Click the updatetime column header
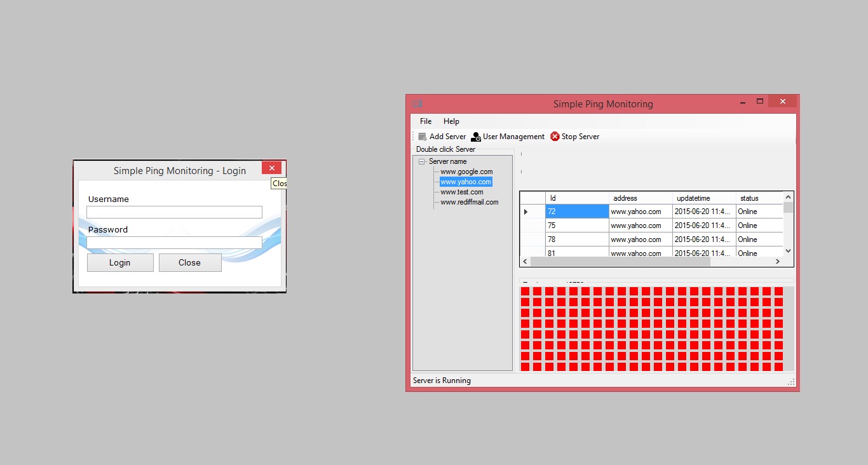 (x=704, y=198)
